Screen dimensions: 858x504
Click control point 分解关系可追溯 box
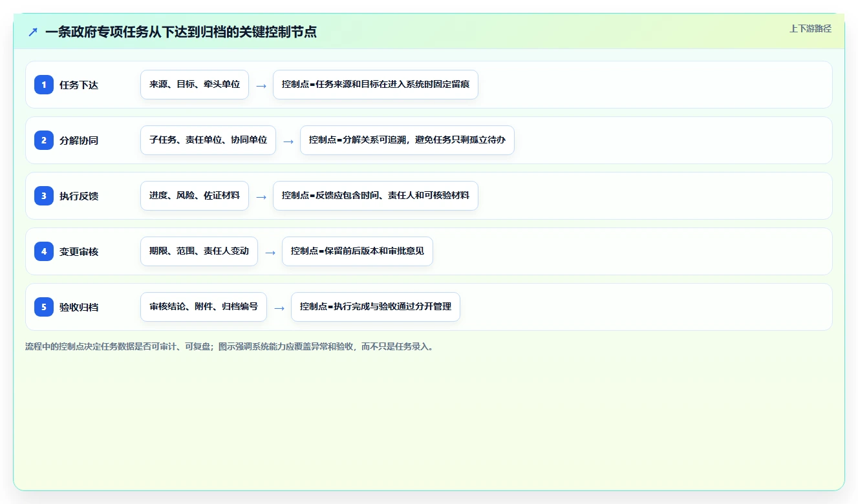(x=407, y=140)
